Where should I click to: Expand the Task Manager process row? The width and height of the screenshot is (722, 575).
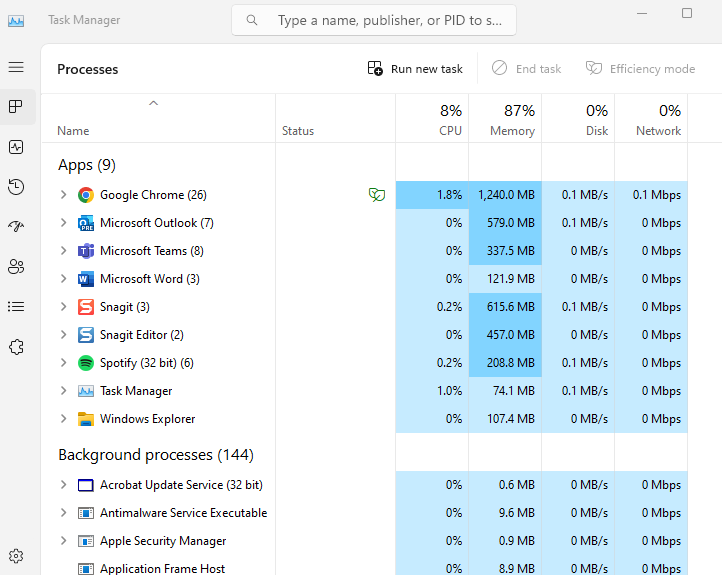(64, 391)
